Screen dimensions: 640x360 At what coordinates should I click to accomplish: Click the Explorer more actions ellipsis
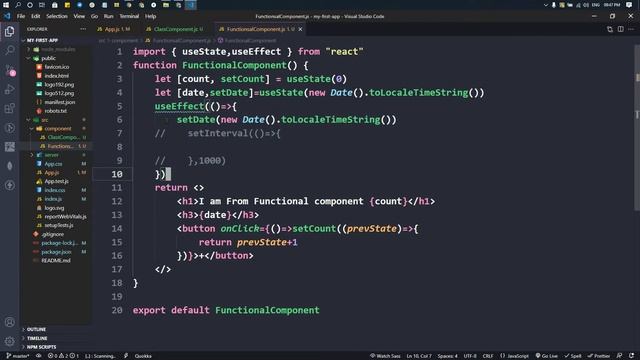[83, 29]
